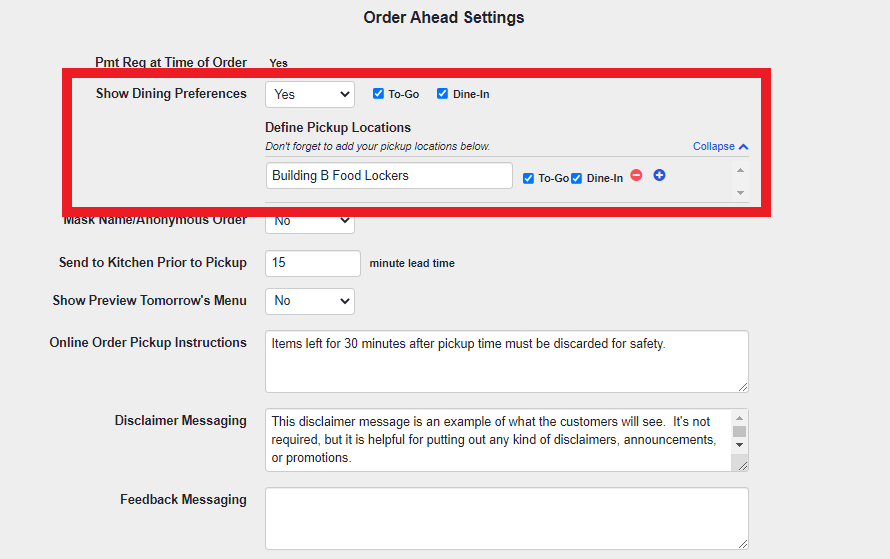Uncheck Dine-In beside Show Dining Preferences
Viewport: 890px width, 559px height.
(443, 94)
